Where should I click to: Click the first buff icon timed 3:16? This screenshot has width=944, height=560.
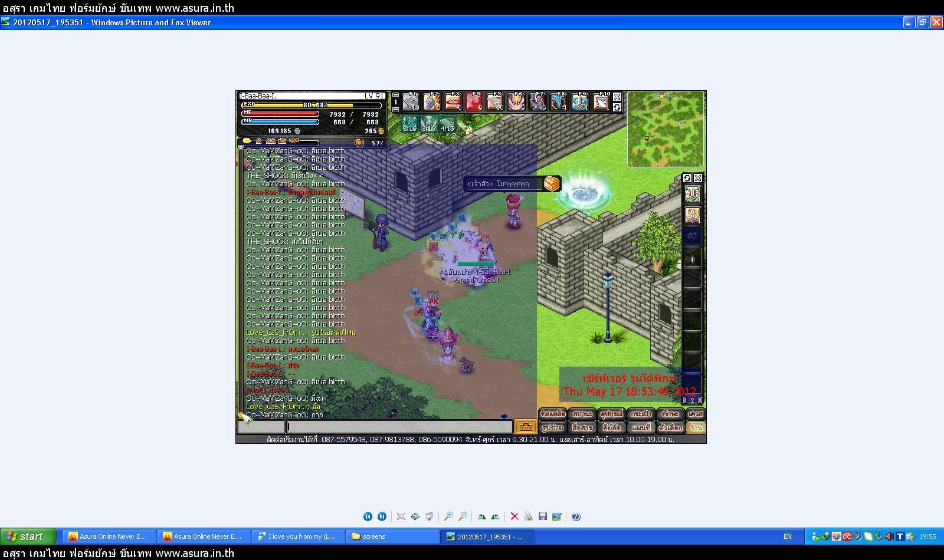pos(410,123)
